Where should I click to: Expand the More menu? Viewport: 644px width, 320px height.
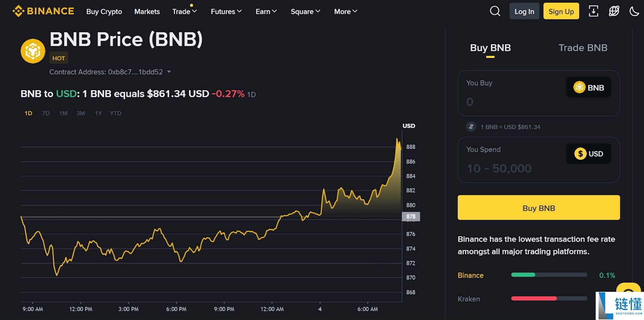(346, 12)
